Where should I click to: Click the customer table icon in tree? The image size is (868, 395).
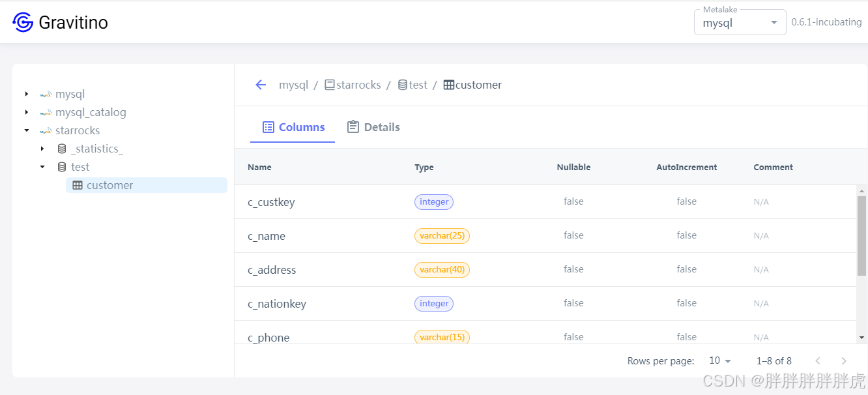click(78, 185)
